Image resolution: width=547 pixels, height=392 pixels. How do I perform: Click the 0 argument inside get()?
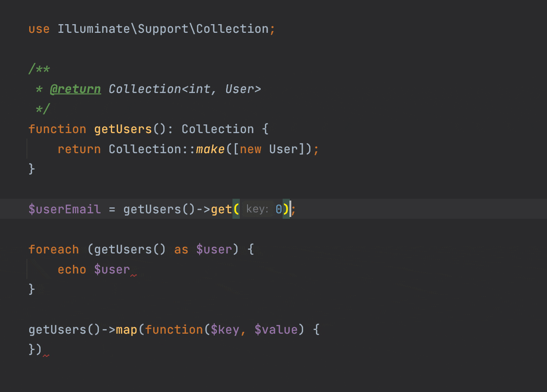[279, 209]
